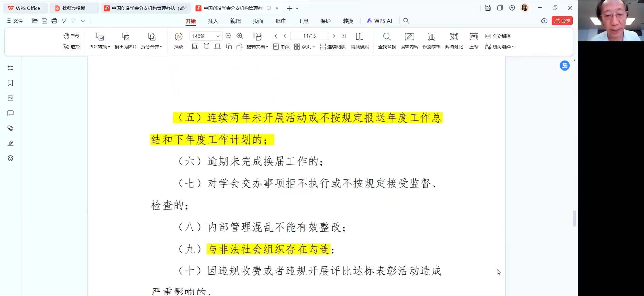Click the zoom out magnifier icon
This screenshot has width=644, height=296.
pyautogui.click(x=228, y=36)
